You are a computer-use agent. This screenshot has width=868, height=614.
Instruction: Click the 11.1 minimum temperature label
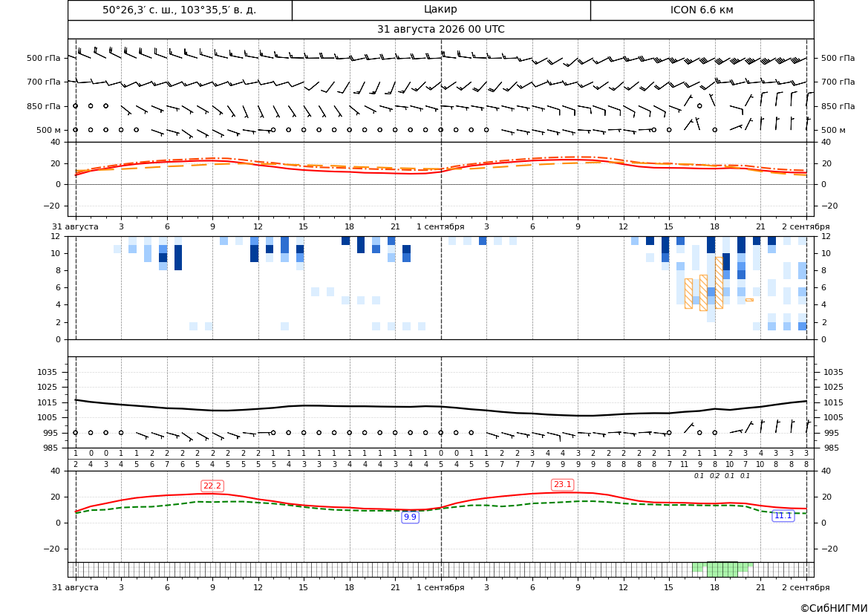[783, 515]
